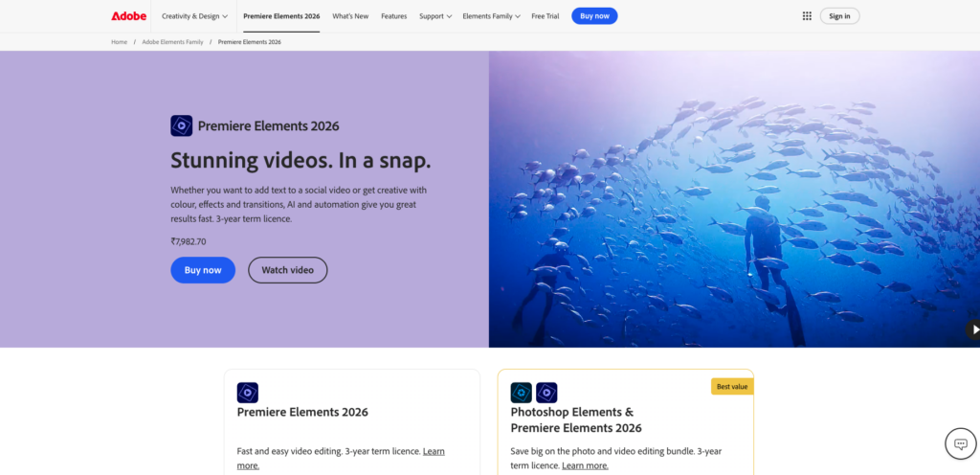Open the chat support bubble icon
980x475 pixels.
[960, 443]
